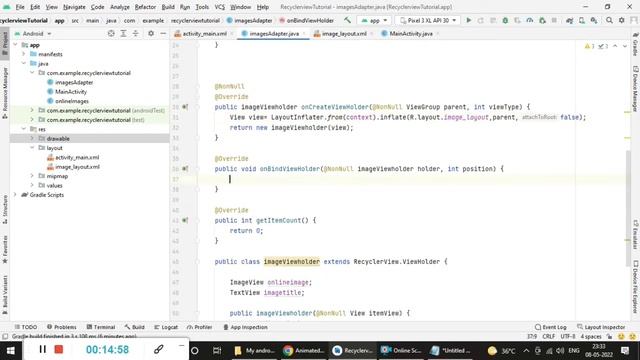This screenshot has width=640, height=360.
Task: Collapse the app module tree node
Action: point(16,45)
